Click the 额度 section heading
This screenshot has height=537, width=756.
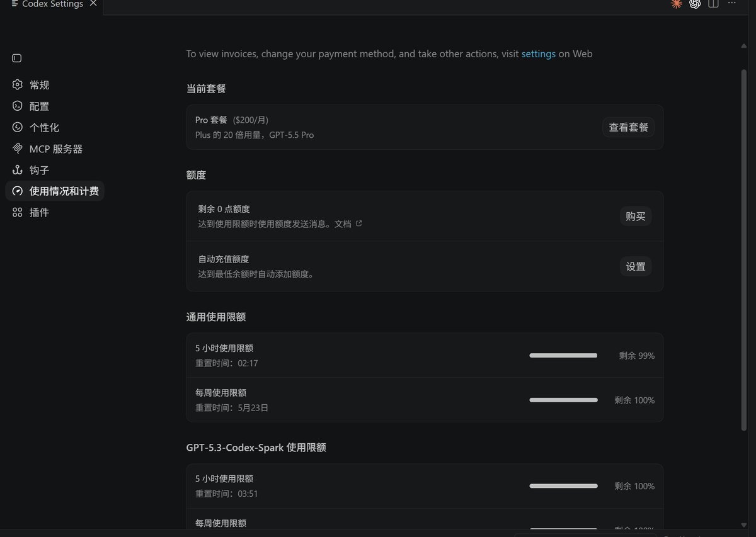pos(196,175)
